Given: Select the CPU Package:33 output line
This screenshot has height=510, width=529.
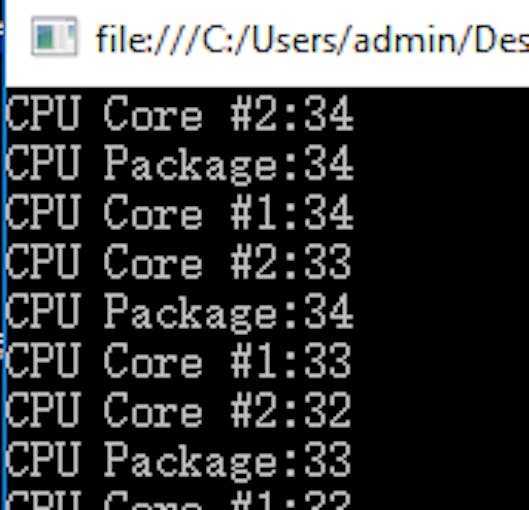Looking at the screenshot, I should (179, 461).
